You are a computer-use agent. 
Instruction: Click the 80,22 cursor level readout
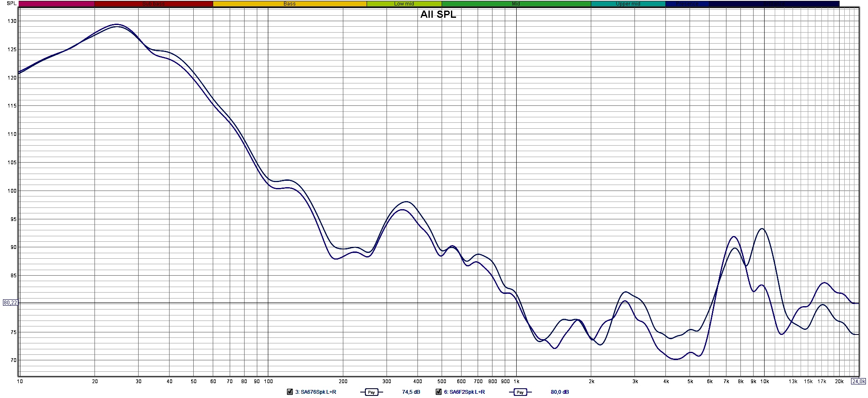pos(10,303)
